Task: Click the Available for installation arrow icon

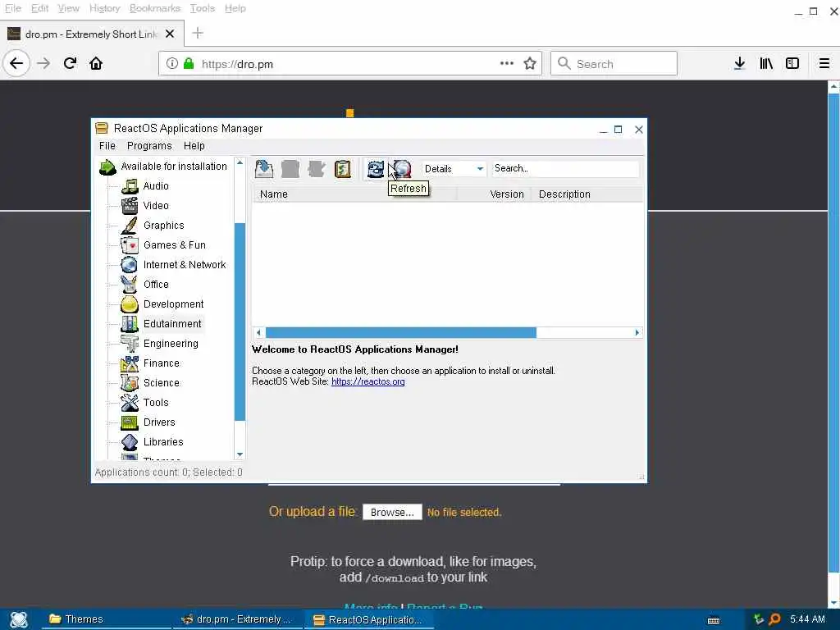Action: point(107,167)
